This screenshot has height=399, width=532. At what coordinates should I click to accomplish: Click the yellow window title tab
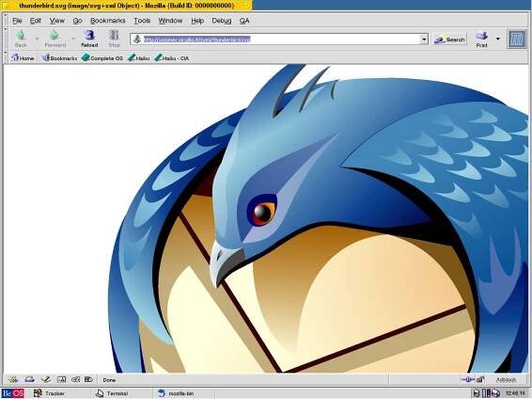[x=127, y=6]
